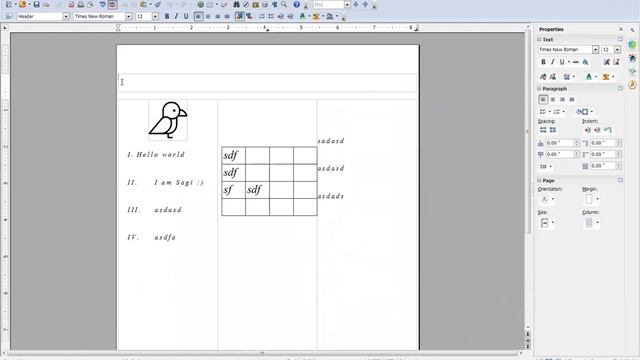Toggle Strikethrough in the sidebar Text section
640x360 pixels.
tap(576, 62)
